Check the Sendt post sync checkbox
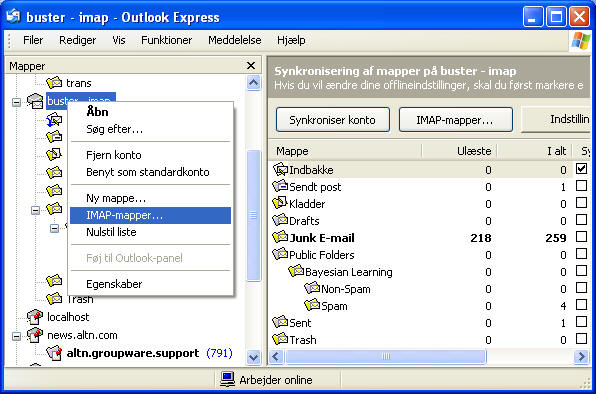The height and width of the screenshot is (394, 596). point(581,186)
